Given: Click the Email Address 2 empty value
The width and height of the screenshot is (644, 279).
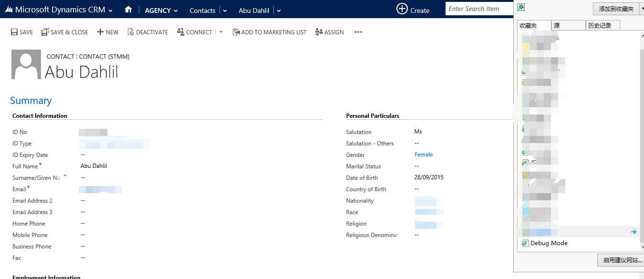Looking at the screenshot, I should (x=83, y=200).
